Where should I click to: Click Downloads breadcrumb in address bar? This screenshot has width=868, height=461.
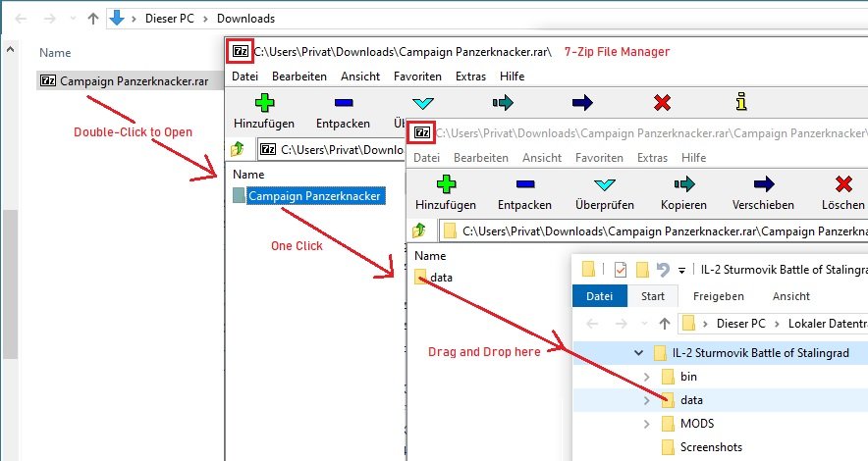[x=245, y=19]
